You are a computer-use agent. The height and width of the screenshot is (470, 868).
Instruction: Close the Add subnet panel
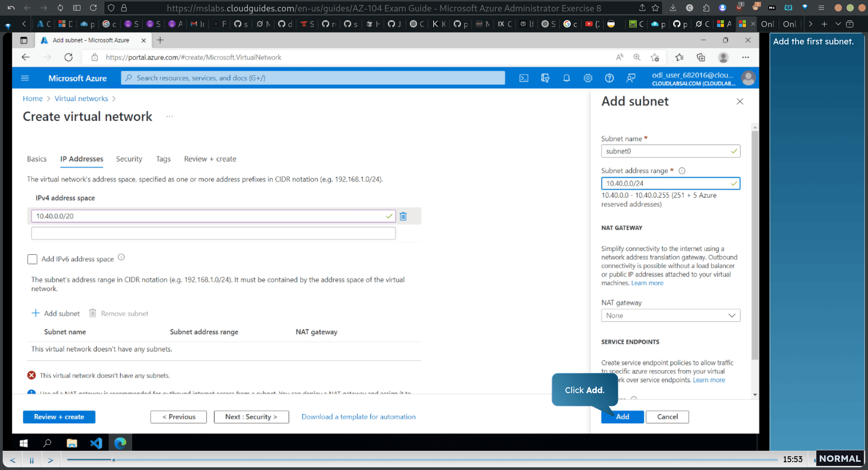740,102
